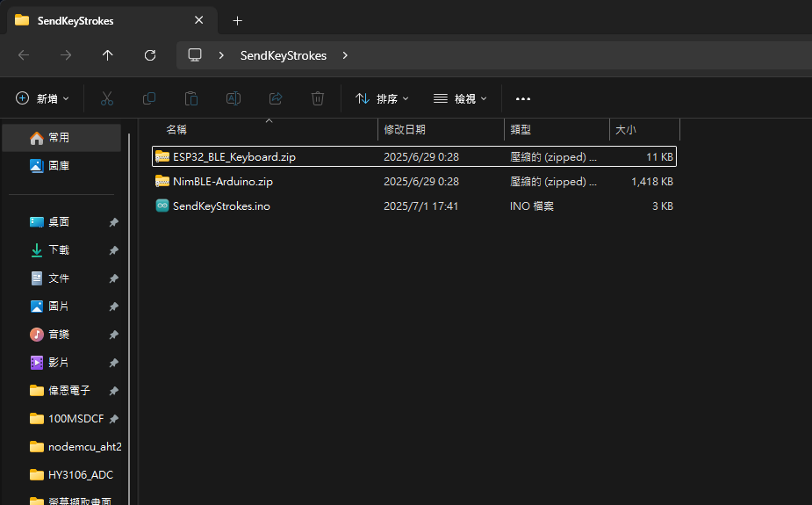This screenshot has height=505, width=812.
Task: Click zip folder icon of ESP32_BLE_Keyboard.zip
Action: pos(162,156)
